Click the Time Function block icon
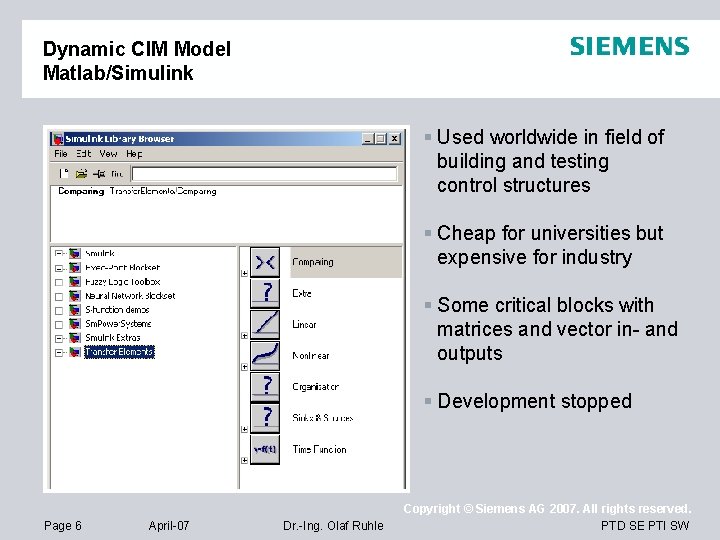Screen dimensions: 720x540 pos(265,449)
